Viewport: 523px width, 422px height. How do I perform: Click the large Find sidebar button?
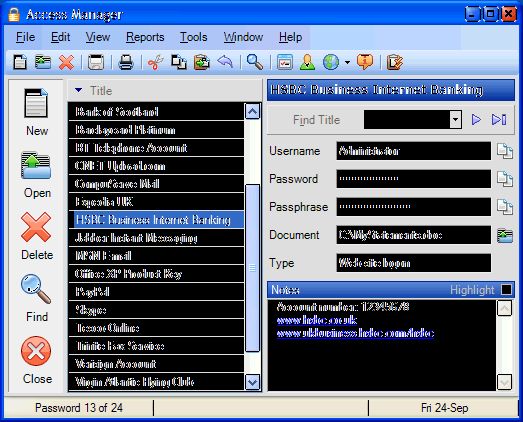pos(37,298)
